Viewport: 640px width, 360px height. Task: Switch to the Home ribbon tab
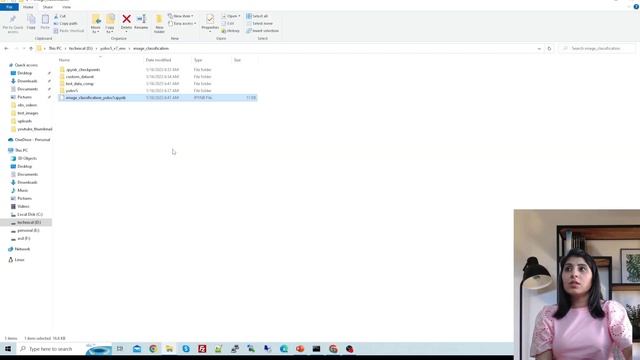[28, 7]
